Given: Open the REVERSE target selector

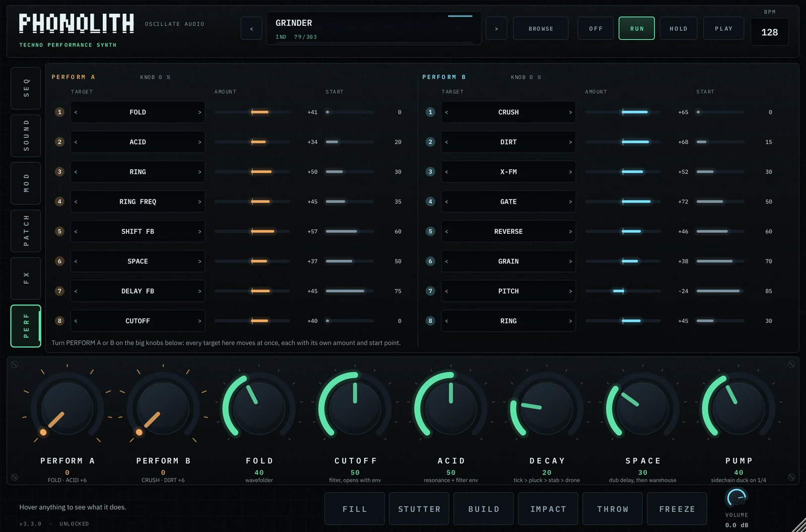Looking at the screenshot, I should [508, 231].
